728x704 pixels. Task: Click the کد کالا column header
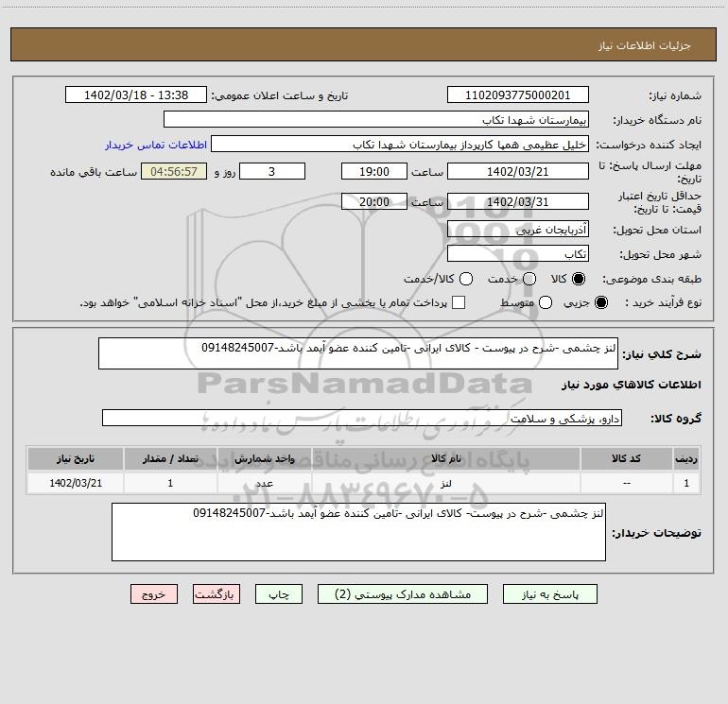click(626, 458)
